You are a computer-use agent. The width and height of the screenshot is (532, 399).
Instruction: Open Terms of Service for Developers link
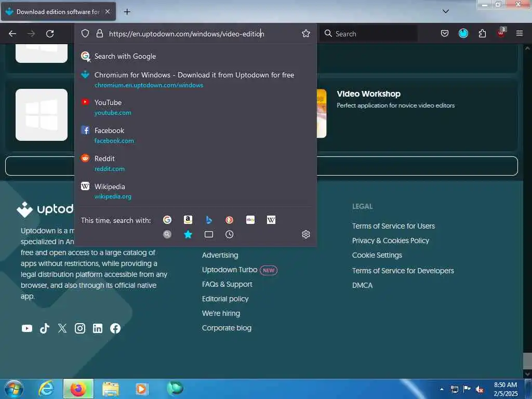click(403, 270)
